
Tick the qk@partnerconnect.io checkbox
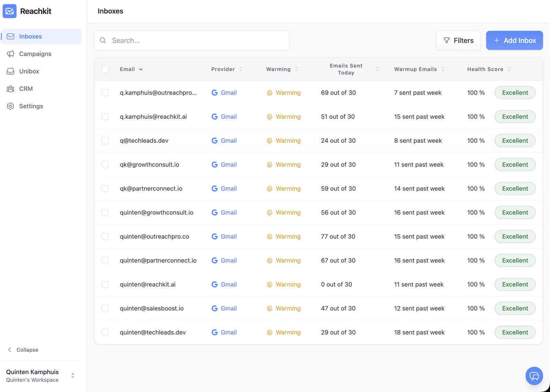(105, 189)
